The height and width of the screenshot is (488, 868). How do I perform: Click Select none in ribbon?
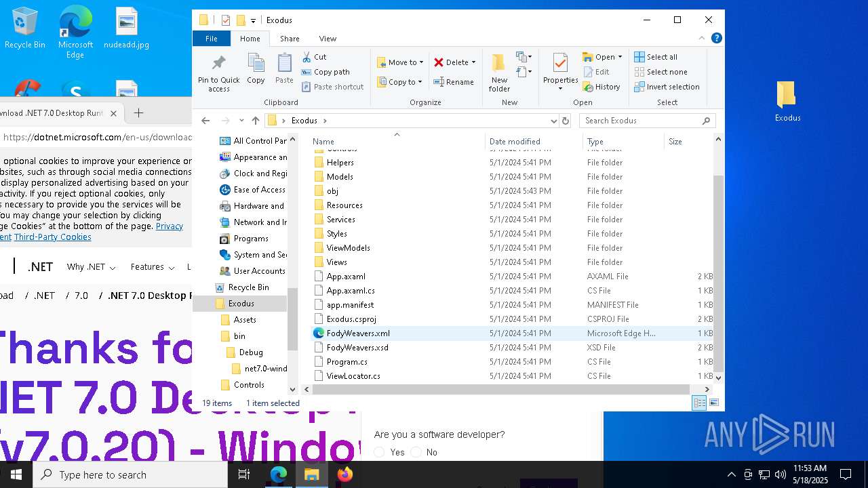[x=660, y=72]
